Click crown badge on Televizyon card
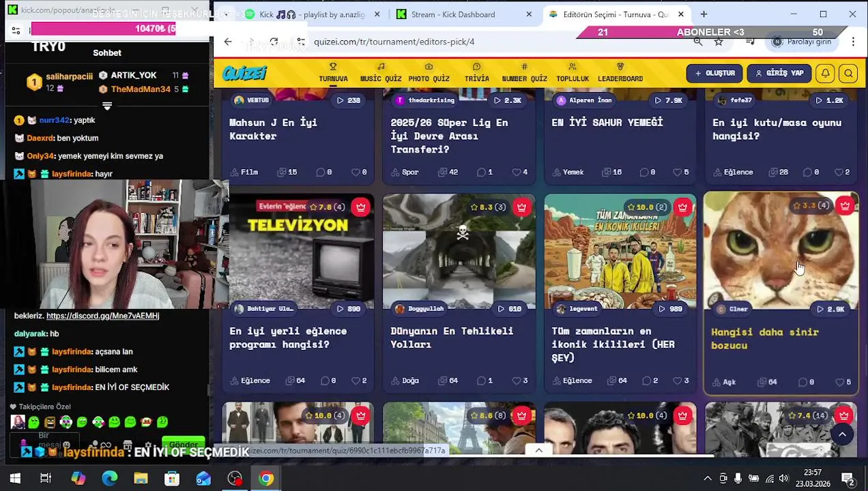This screenshot has height=491, width=868. tap(360, 207)
